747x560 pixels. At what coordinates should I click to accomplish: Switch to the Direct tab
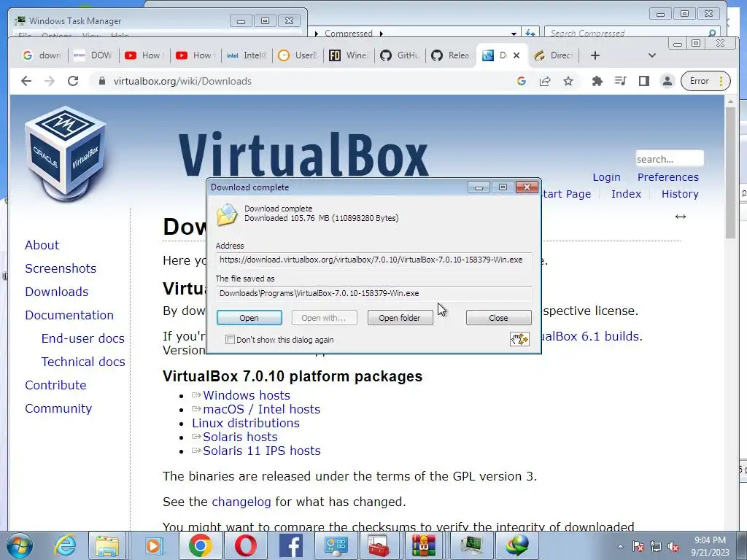click(x=553, y=55)
